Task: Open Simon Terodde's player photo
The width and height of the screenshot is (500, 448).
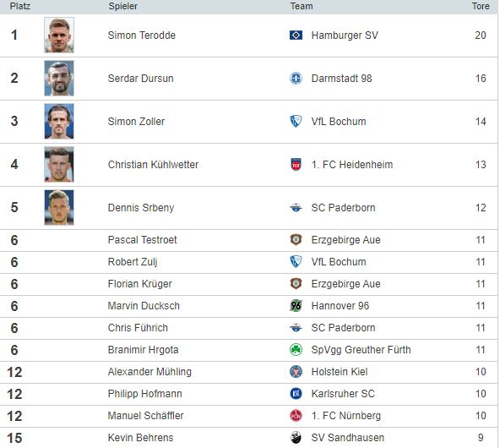Action: [59, 36]
